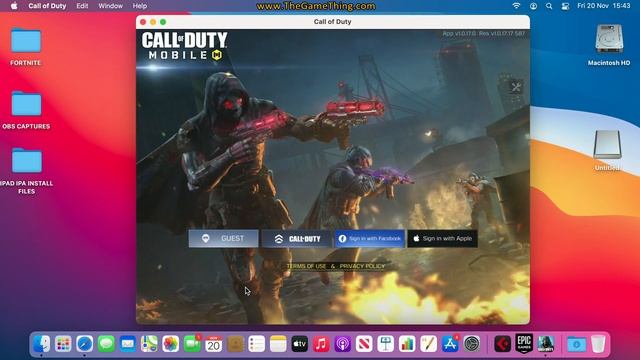
Task: Open the Downloads folder in dock
Action: coord(576,344)
